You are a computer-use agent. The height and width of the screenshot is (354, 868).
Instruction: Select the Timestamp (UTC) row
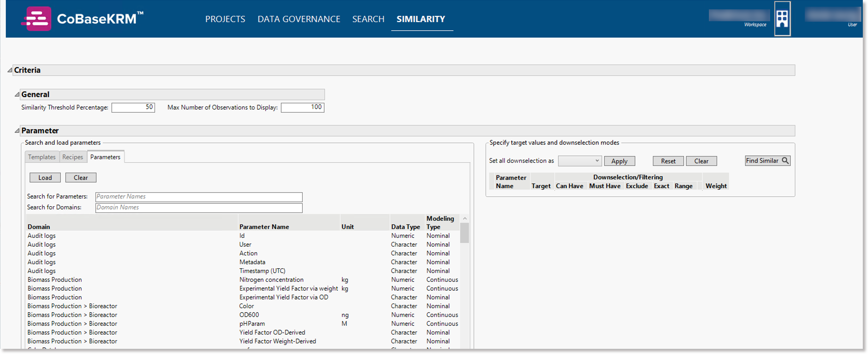[243, 271]
